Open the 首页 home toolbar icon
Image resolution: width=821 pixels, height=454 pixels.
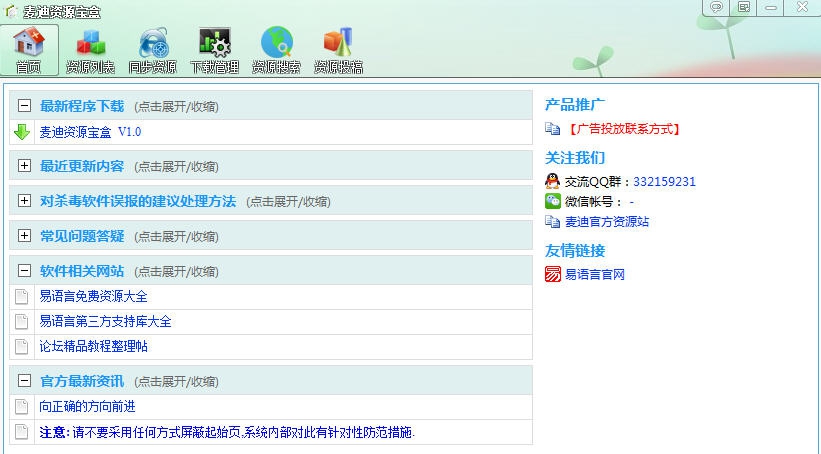29,50
